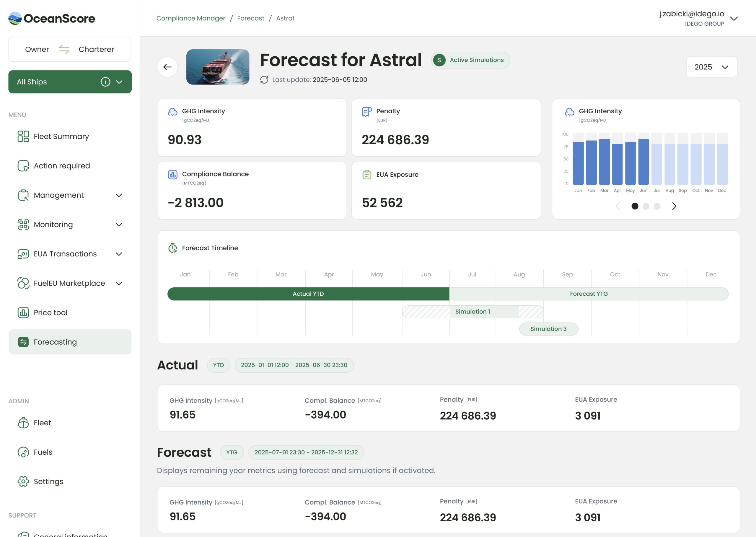Select the second carousel dot indicator

click(646, 206)
